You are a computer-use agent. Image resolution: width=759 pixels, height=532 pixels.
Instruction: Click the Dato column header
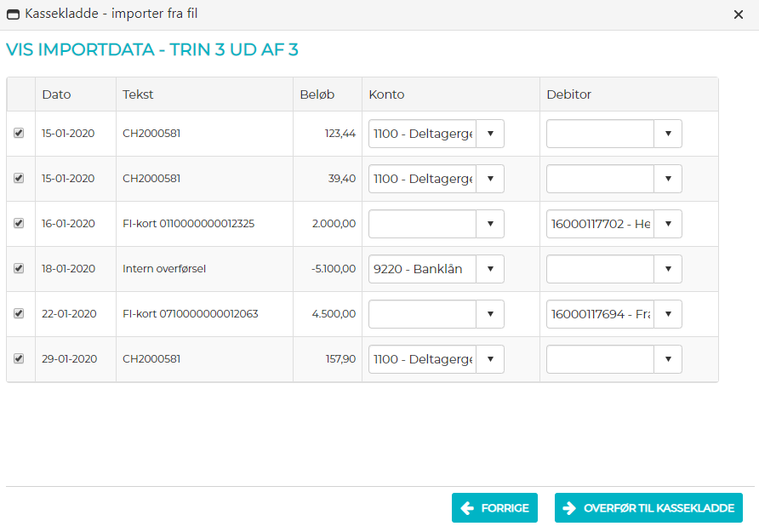coord(56,94)
